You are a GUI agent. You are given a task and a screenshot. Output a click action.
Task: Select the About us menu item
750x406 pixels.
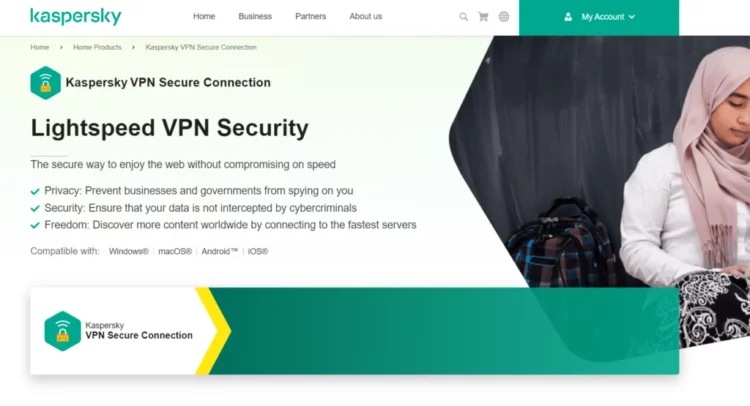[x=365, y=16]
